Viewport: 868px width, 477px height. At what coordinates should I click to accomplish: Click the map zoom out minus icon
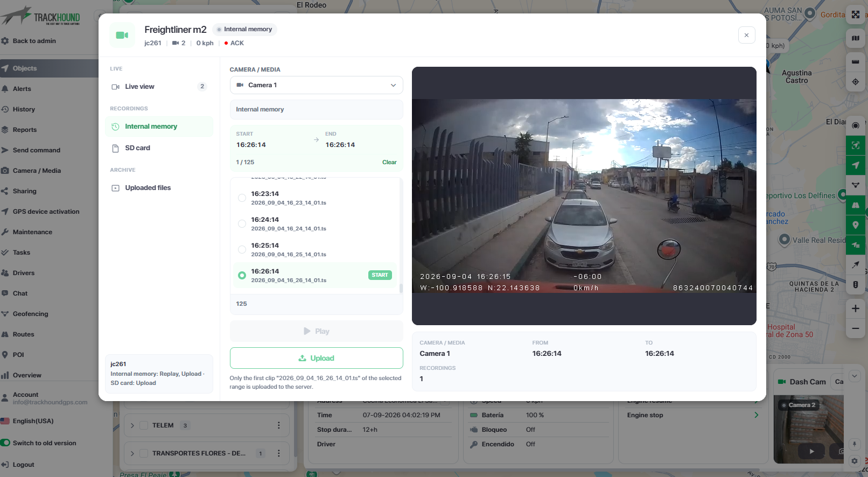click(x=856, y=328)
